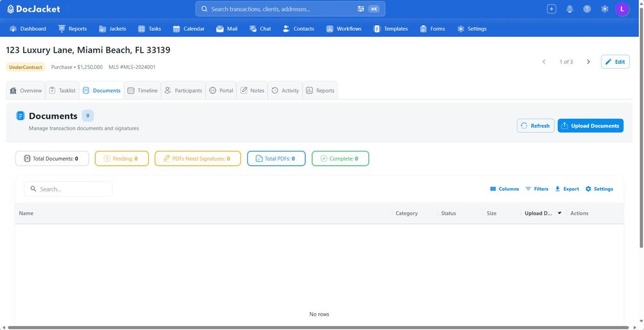Select the Documents tab

point(102,90)
